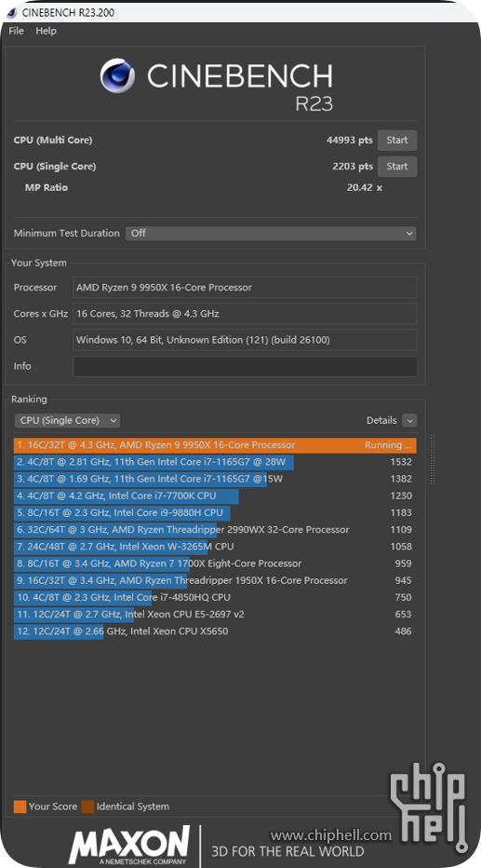Click the OS version field

coord(245,340)
